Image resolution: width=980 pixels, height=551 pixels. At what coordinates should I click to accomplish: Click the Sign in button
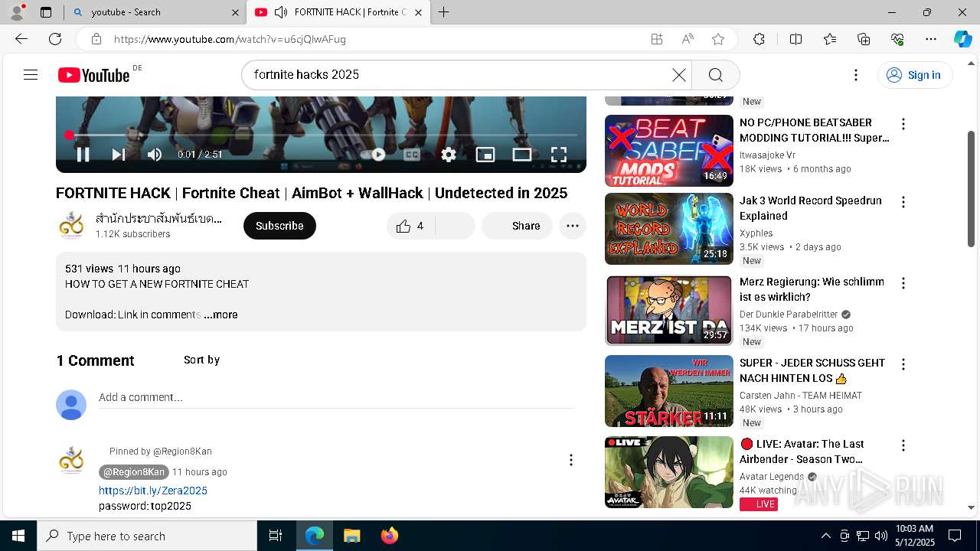[x=915, y=74]
